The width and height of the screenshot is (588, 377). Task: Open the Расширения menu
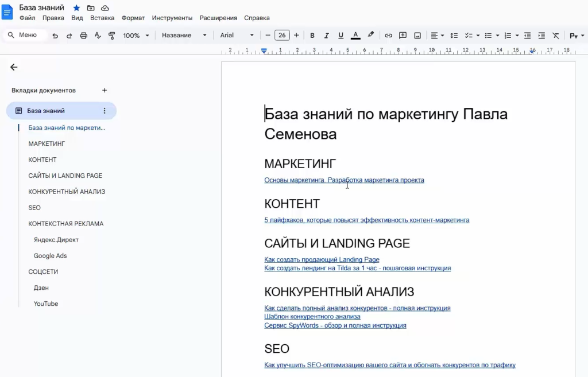click(218, 18)
